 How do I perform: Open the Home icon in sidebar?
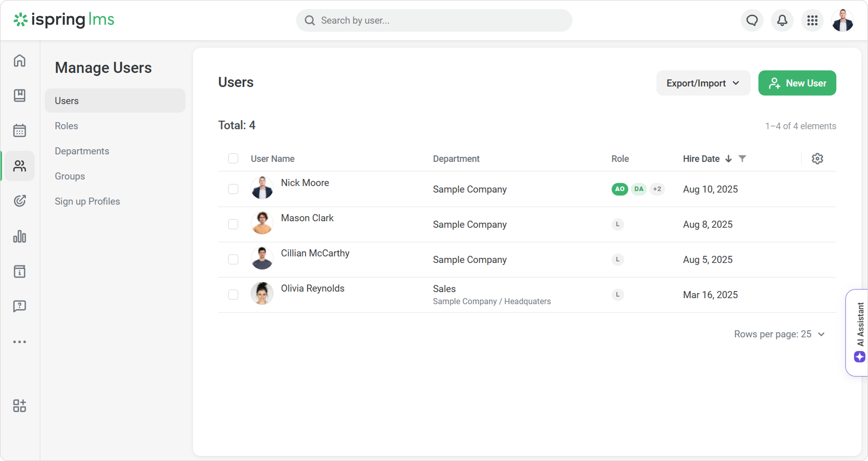point(20,61)
